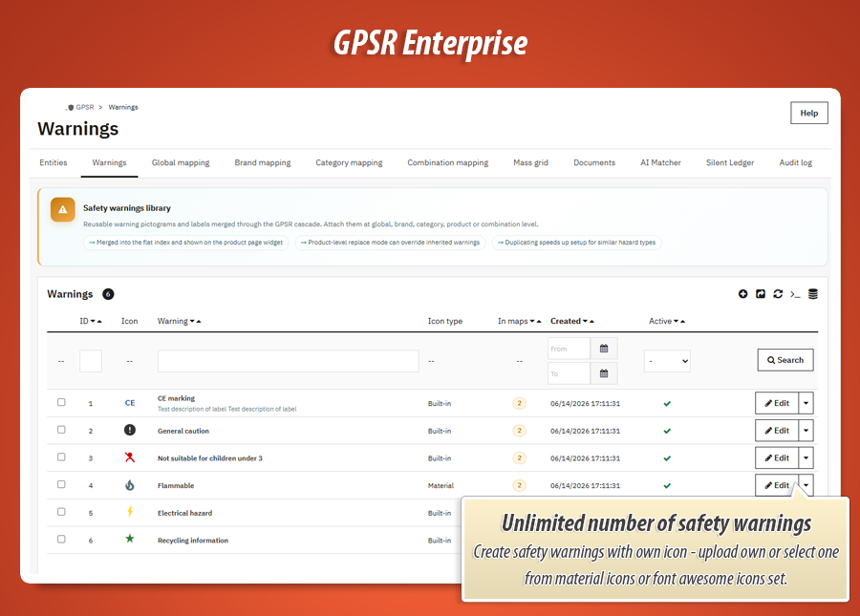Image resolution: width=860 pixels, height=616 pixels.
Task: Open the Brand mapping tab
Action: [263, 162]
